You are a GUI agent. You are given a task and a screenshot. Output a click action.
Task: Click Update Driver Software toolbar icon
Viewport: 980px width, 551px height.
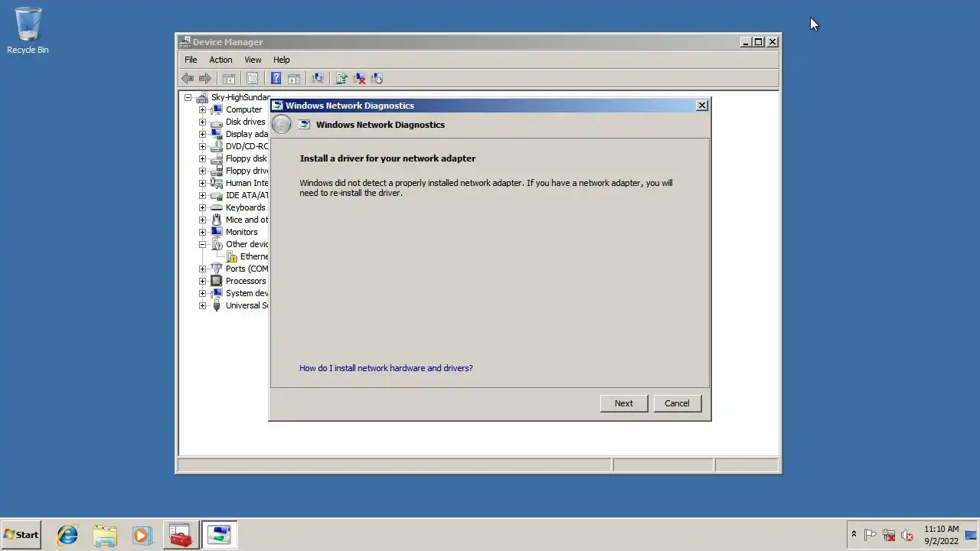pyautogui.click(x=341, y=78)
